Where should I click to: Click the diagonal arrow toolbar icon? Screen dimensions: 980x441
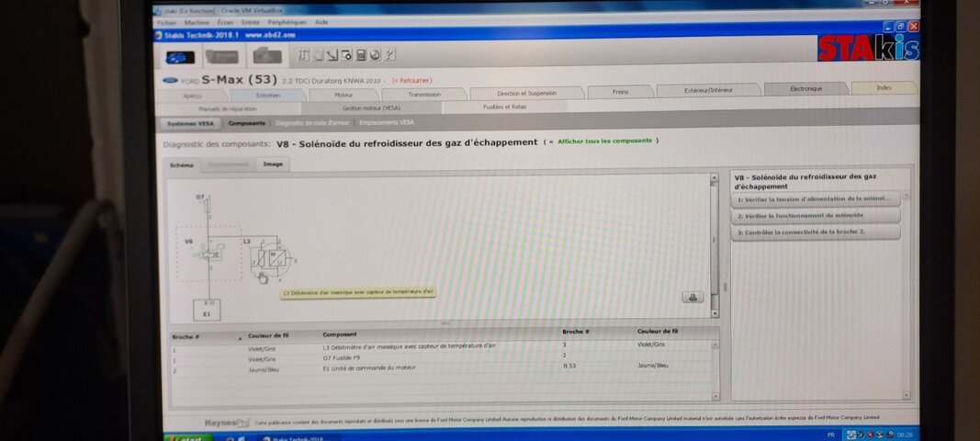pos(332,55)
